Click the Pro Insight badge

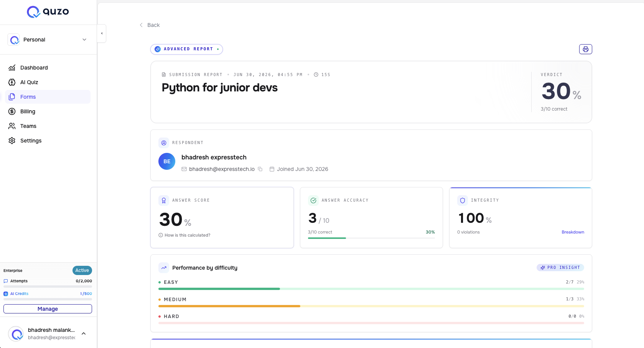pos(560,267)
